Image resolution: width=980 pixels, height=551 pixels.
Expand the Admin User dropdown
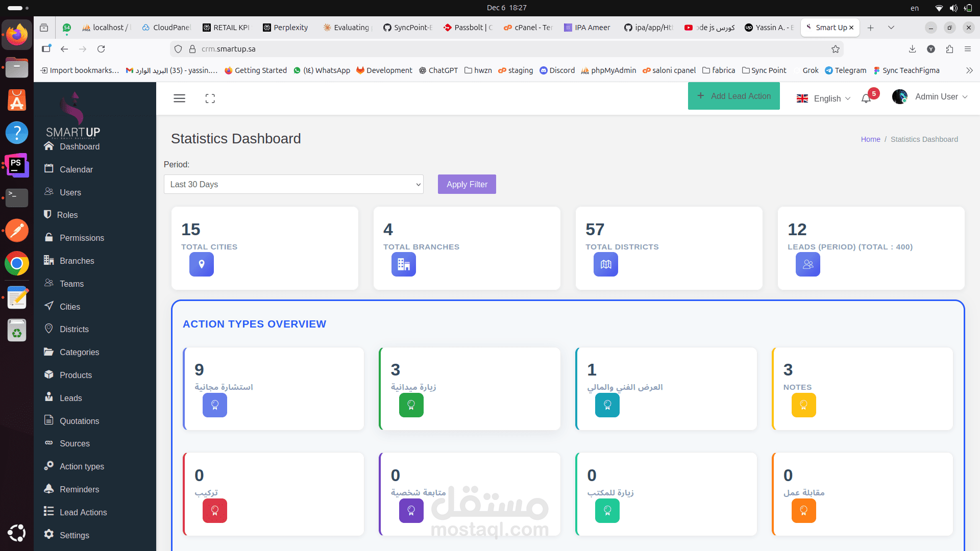(x=941, y=96)
